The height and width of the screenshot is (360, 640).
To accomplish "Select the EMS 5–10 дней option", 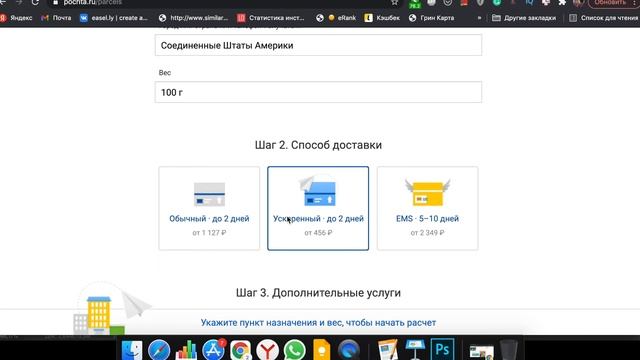I will pyautogui.click(x=427, y=208).
